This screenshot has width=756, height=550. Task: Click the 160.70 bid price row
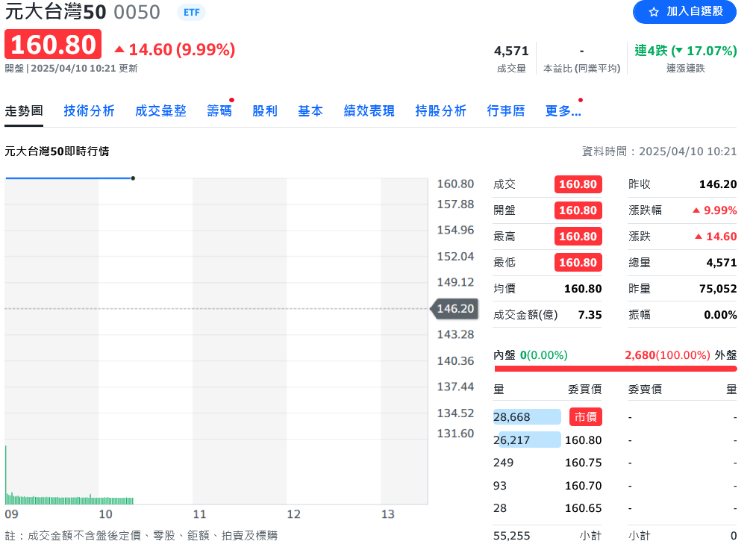tap(583, 485)
